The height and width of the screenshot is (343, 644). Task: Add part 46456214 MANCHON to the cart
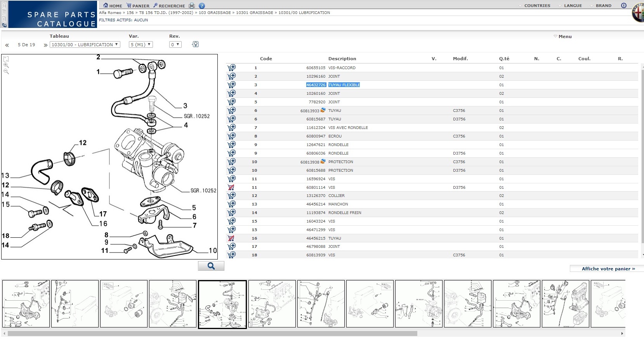tap(231, 204)
